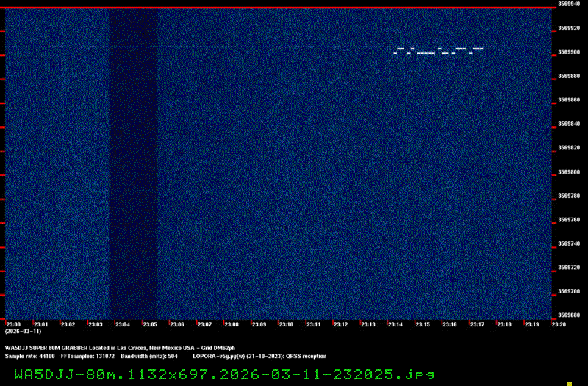
Task: Click the 23:08 time label
Action: tap(232, 324)
